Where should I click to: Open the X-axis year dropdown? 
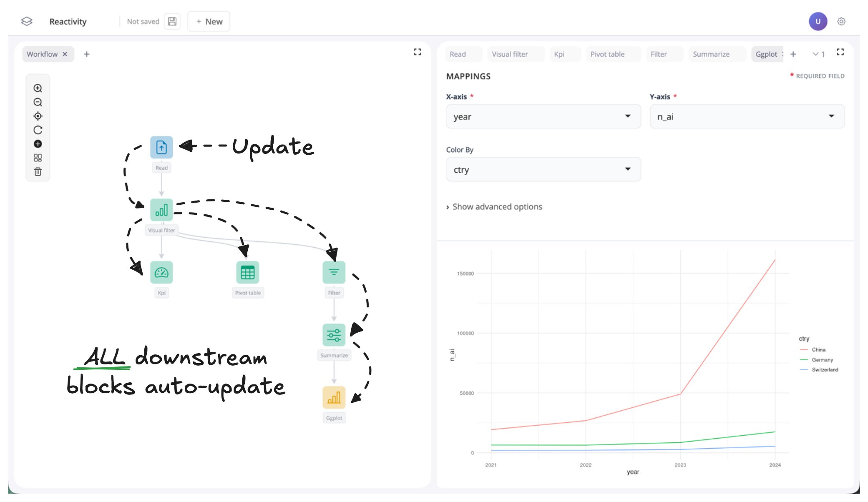pyautogui.click(x=543, y=117)
